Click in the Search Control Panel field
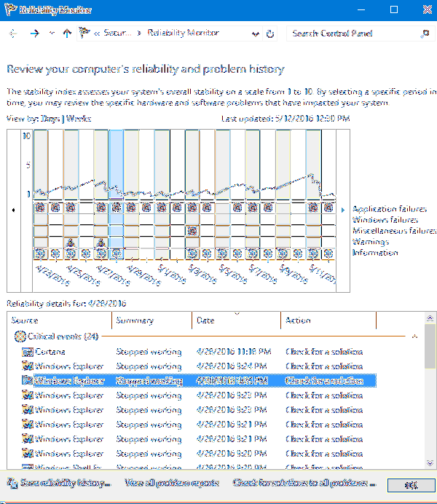This screenshot has height=504, width=437. tap(350, 34)
